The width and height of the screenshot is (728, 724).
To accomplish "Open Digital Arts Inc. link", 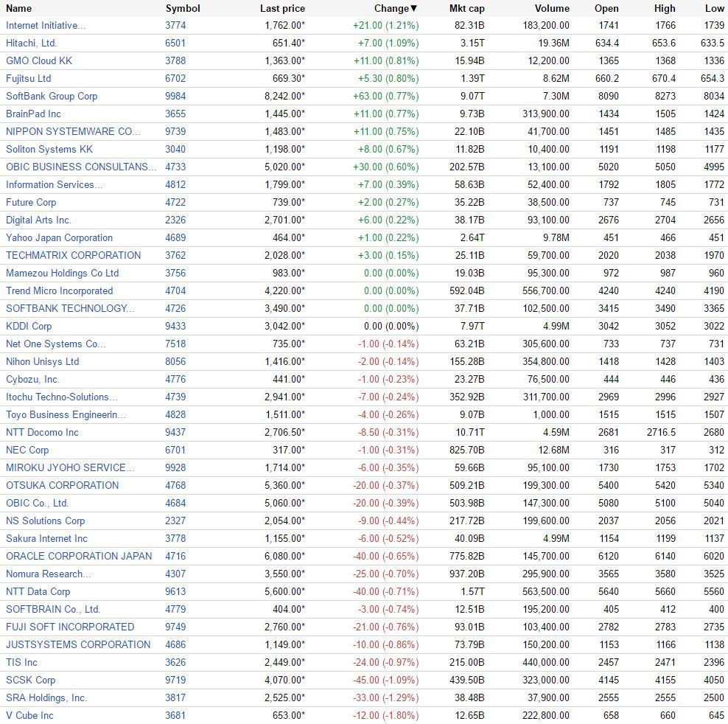I will point(38,220).
